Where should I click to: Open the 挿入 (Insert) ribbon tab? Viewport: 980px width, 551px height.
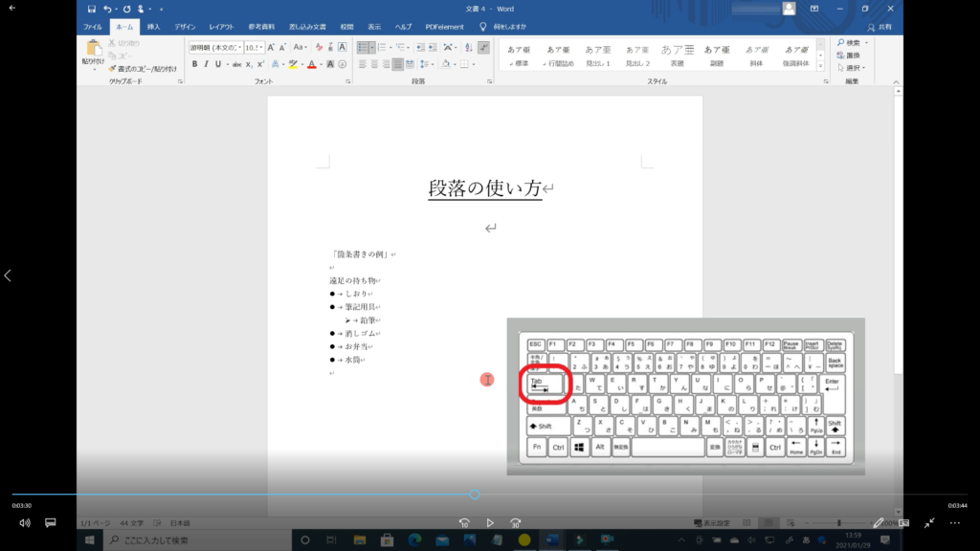pyautogui.click(x=153, y=27)
